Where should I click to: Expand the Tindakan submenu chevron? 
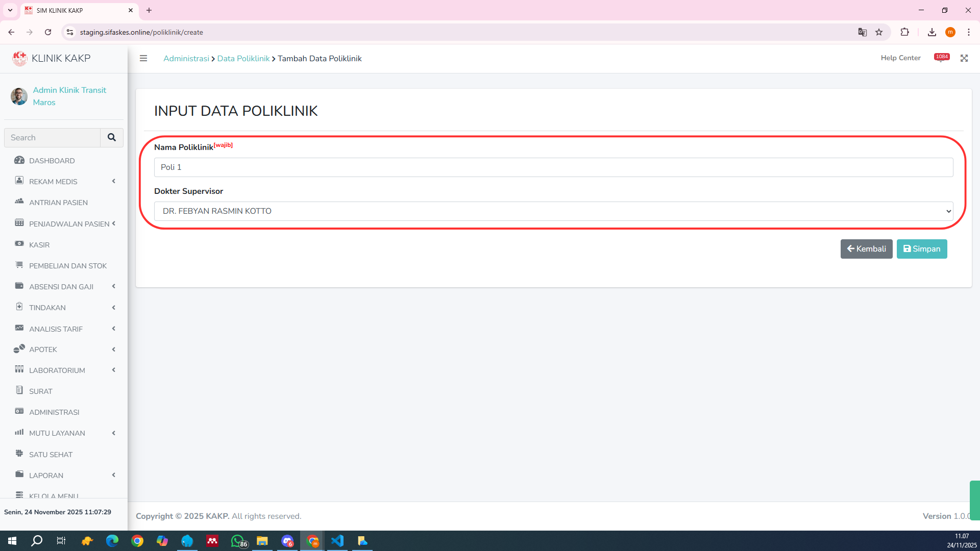[x=113, y=307]
